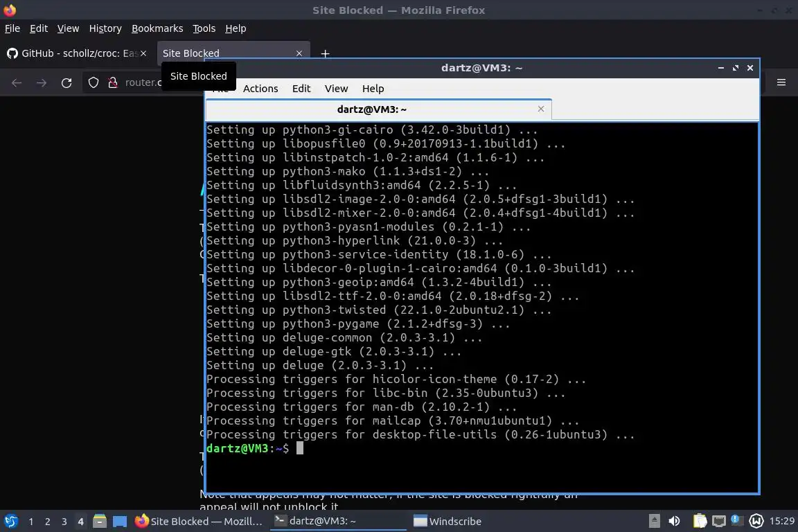The width and height of the screenshot is (798, 532).
Task: Click the 'Setting up deluge-gtk' output line
Action: tap(334, 352)
